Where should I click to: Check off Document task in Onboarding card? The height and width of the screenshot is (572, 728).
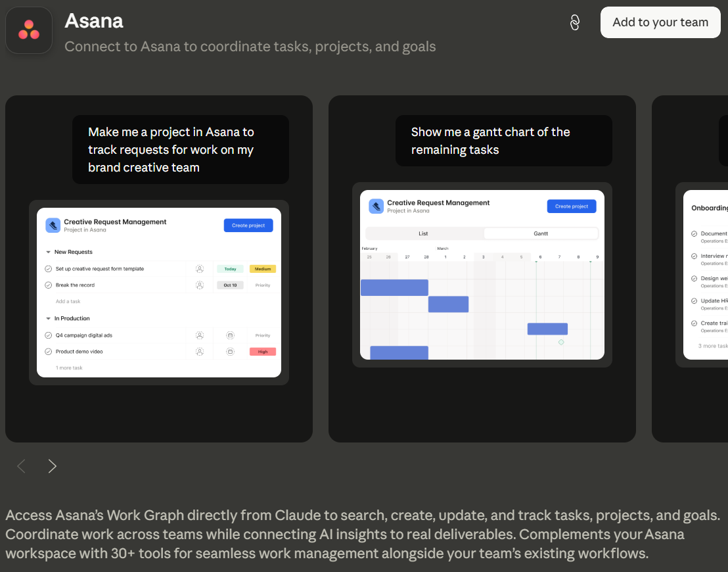tap(694, 233)
